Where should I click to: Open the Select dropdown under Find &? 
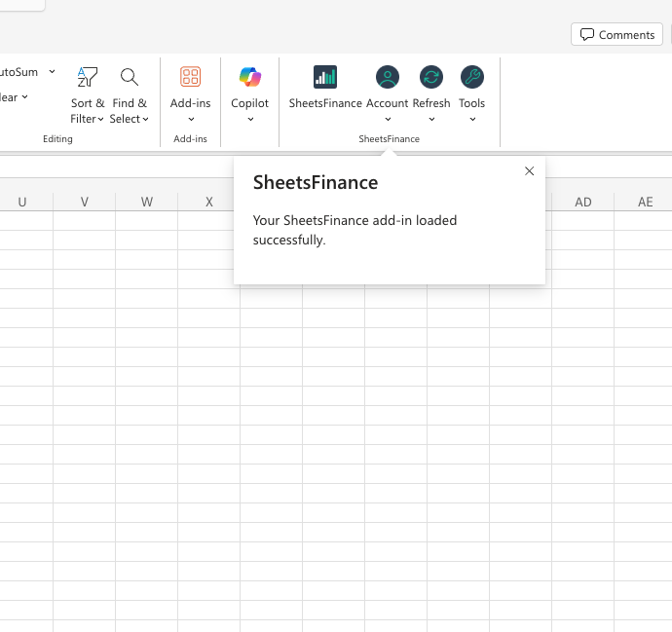point(129,119)
